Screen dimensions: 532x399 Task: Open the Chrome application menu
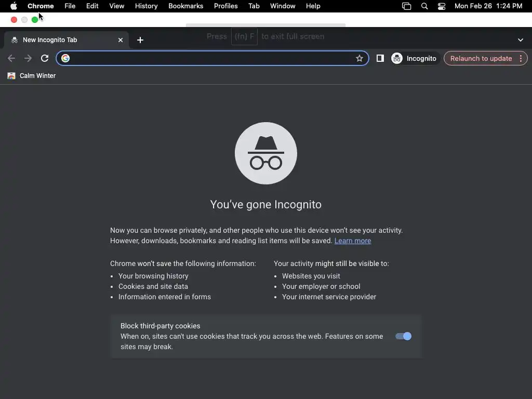(x=41, y=6)
